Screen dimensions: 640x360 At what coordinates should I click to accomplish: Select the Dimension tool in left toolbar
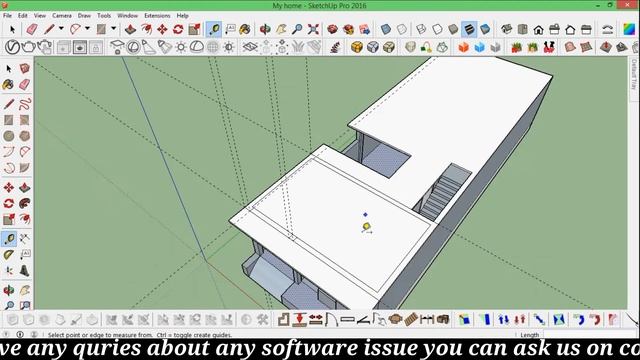pos(24,239)
